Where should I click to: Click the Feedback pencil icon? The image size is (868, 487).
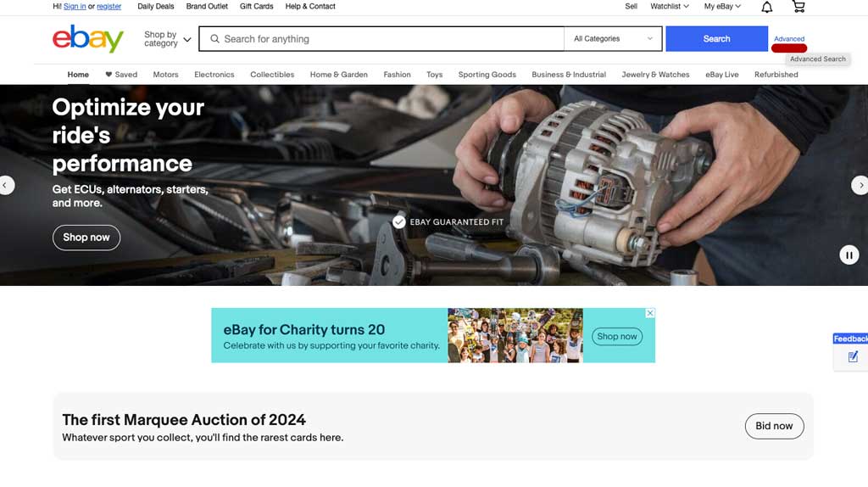853,357
